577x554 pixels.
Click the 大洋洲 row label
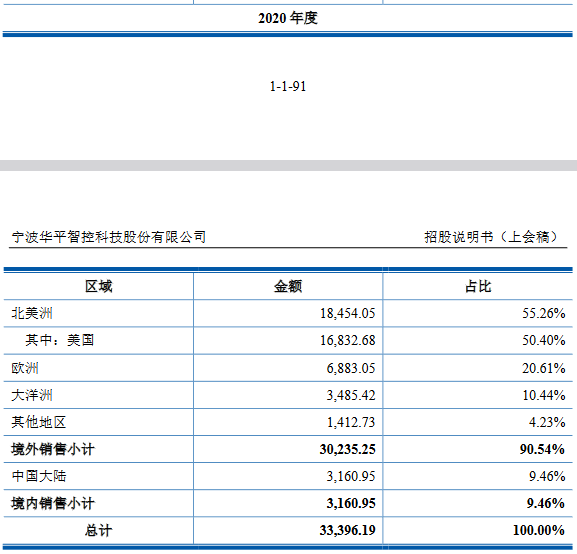pyautogui.click(x=32, y=395)
